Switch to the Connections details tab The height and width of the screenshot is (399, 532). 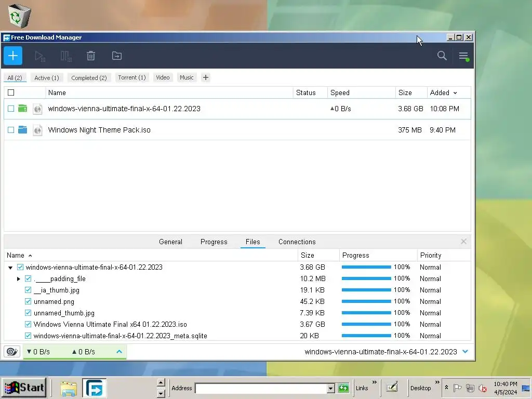coord(297,242)
